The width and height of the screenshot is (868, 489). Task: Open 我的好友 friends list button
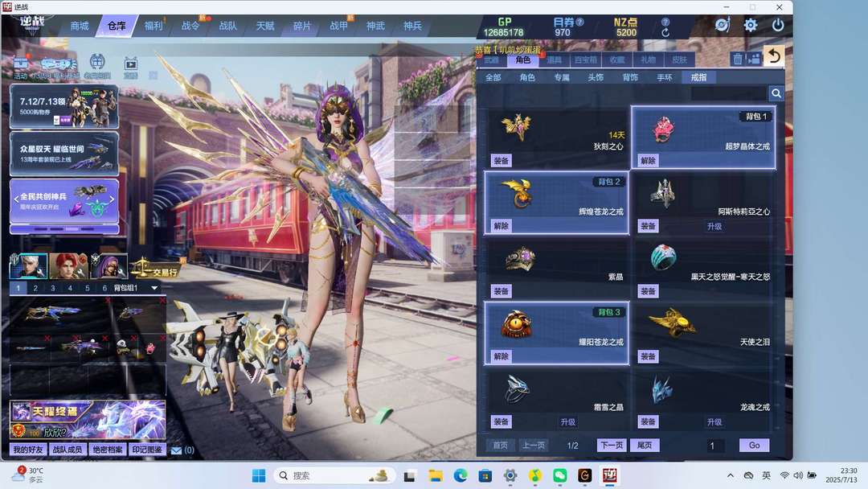click(28, 450)
